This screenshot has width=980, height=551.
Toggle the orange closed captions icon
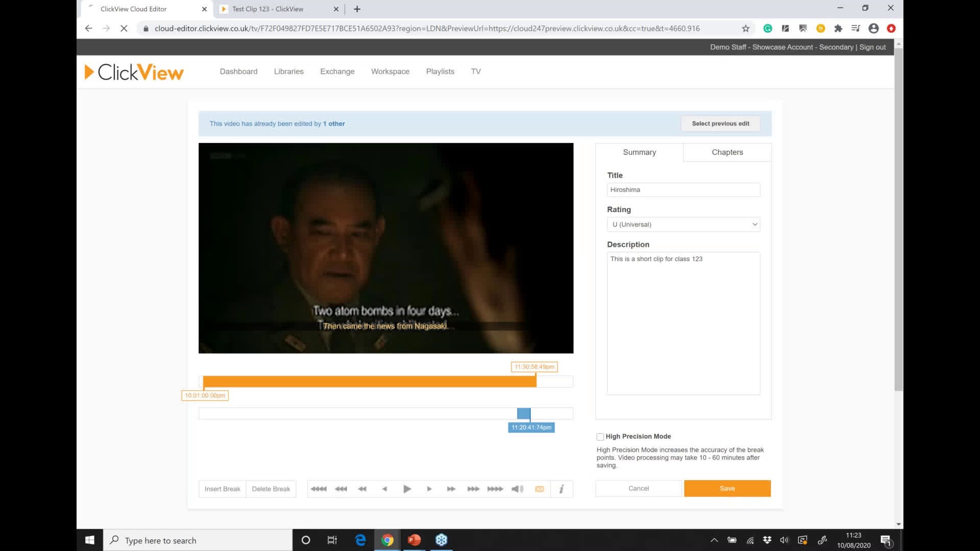point(540,489)
